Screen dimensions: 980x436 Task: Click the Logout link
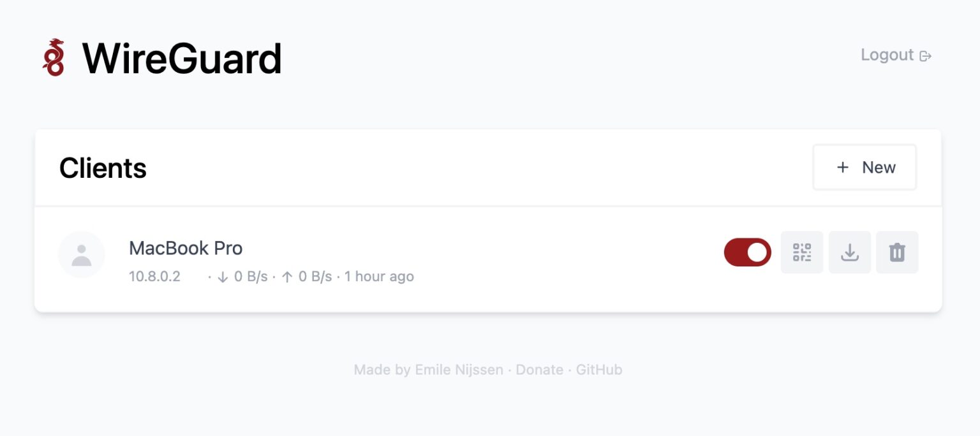[887, 55]
